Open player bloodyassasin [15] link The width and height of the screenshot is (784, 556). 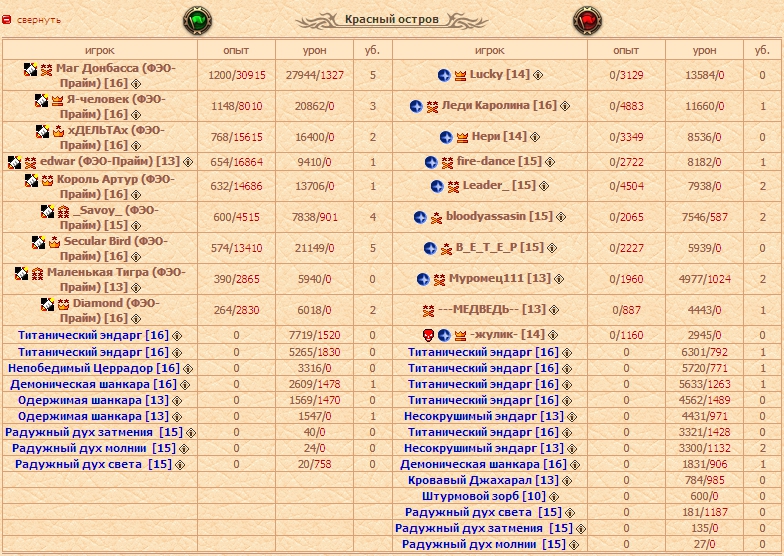(x=499, y=216)
